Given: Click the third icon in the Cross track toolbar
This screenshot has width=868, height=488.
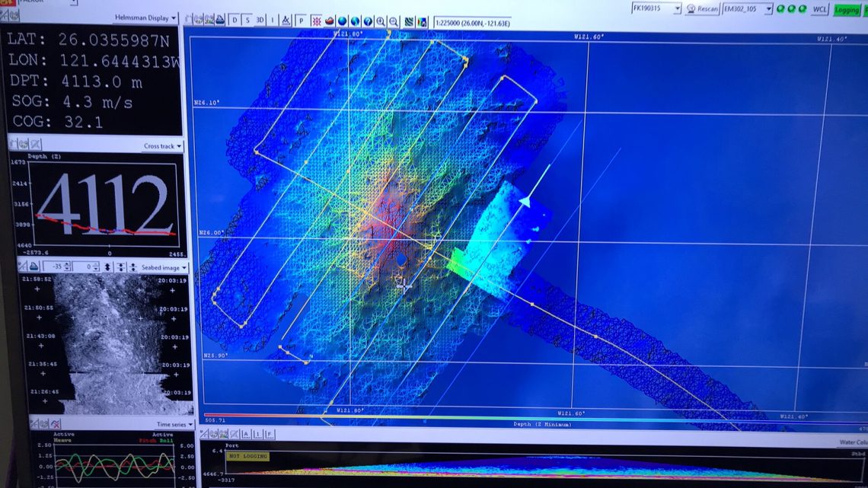Looking at the screenshot, I should coord(36,145).
